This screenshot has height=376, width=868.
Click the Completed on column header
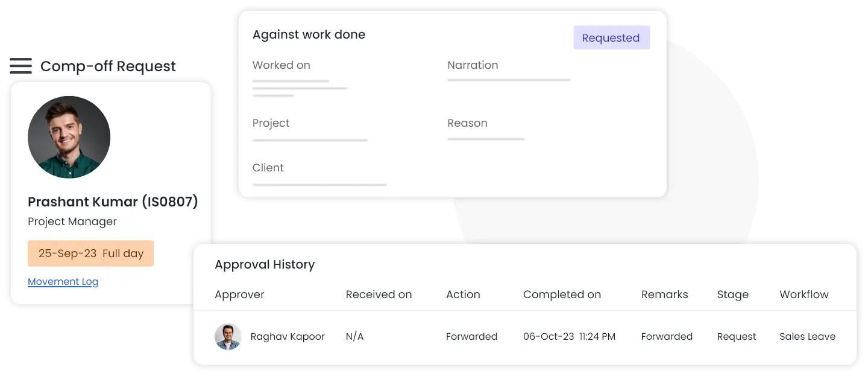pyautogui.click(x=562, y=295)
